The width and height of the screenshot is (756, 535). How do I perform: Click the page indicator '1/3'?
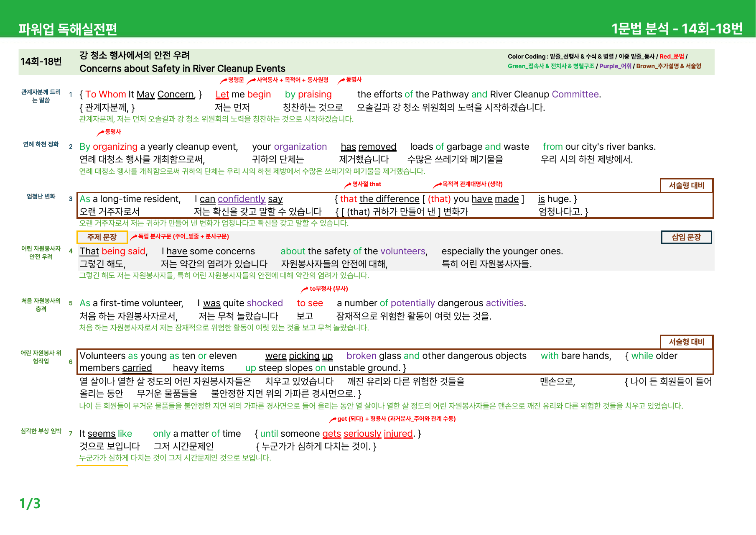[30, 503]
